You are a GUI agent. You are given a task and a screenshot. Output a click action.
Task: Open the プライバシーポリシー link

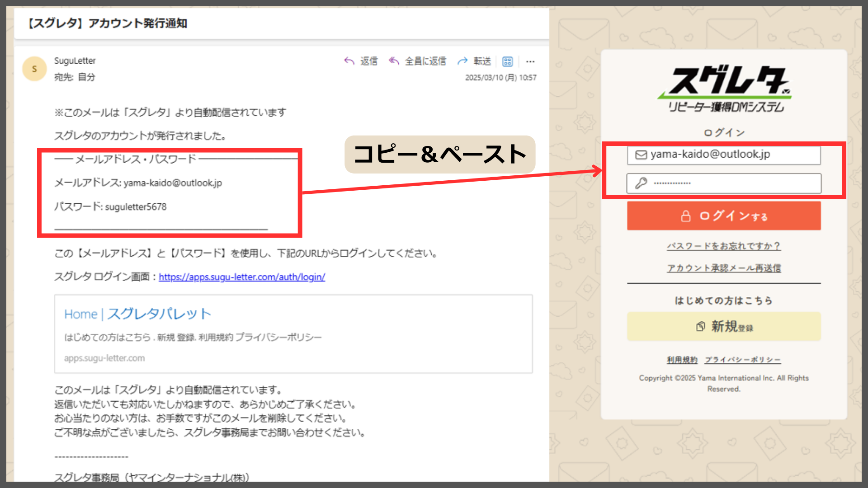pyautogui.click(x=743, y=360)
